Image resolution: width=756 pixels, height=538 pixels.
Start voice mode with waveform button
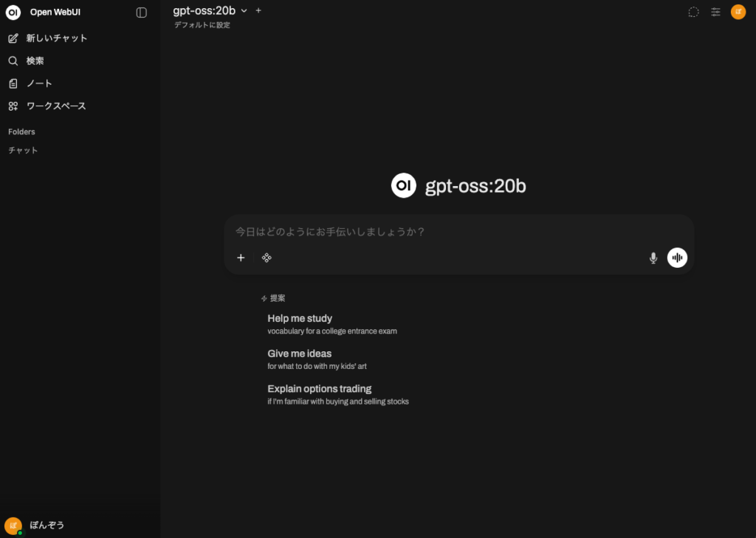677,258
